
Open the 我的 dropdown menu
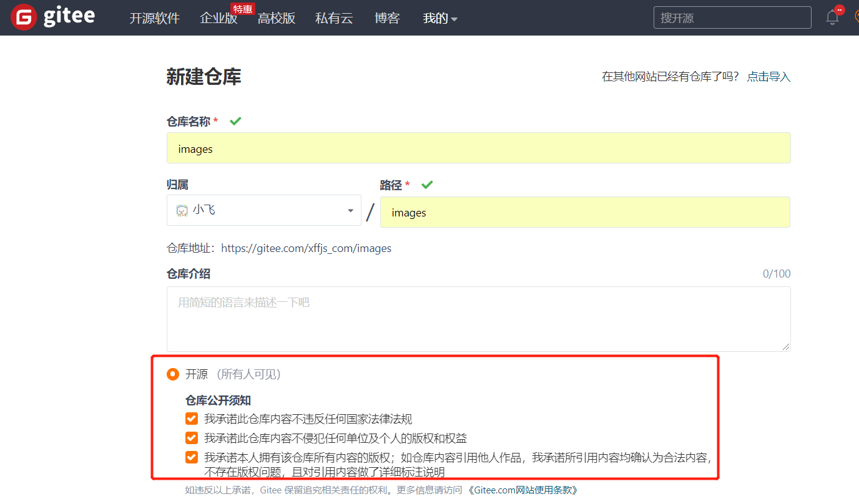click(x=440, y=18)
